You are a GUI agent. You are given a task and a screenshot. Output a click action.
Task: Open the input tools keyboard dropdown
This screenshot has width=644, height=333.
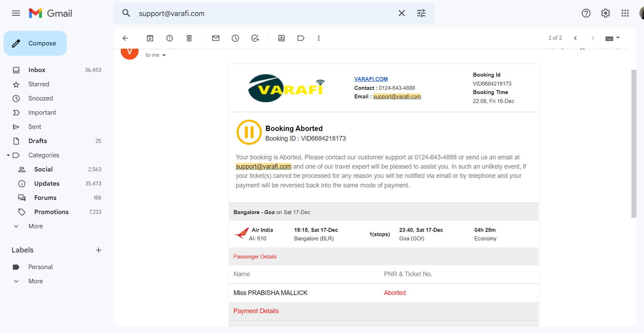(x=612, y=38)
